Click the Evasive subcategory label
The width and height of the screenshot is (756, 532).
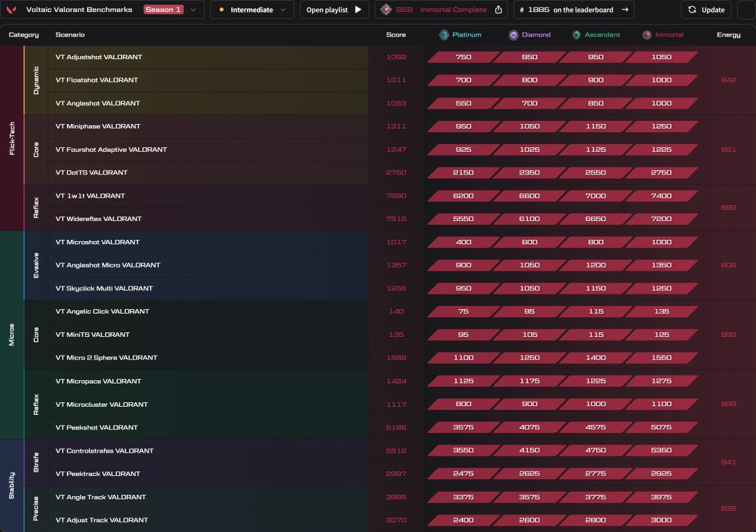[36, 265]
